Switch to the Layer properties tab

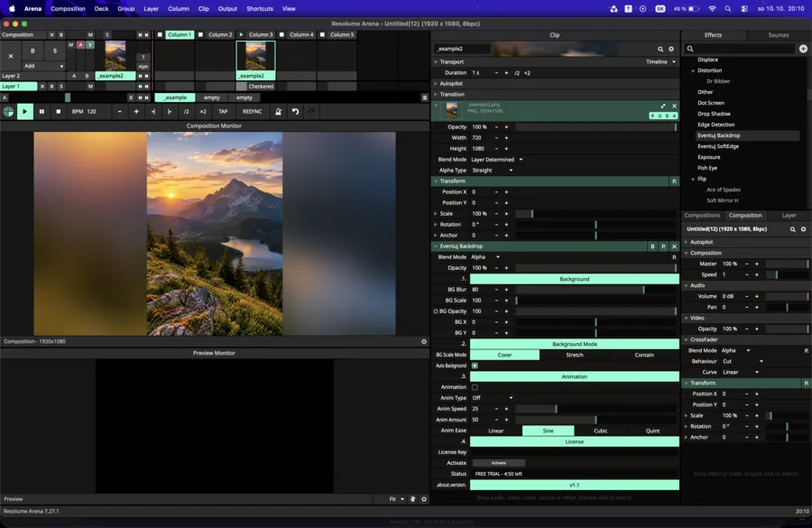click(789, 216)
